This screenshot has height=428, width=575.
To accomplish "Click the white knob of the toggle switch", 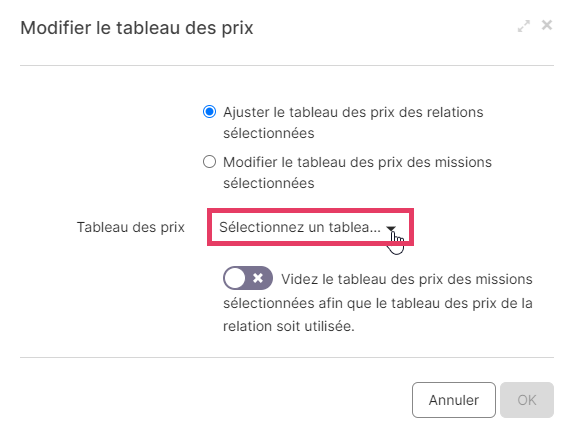I will 235,278.
